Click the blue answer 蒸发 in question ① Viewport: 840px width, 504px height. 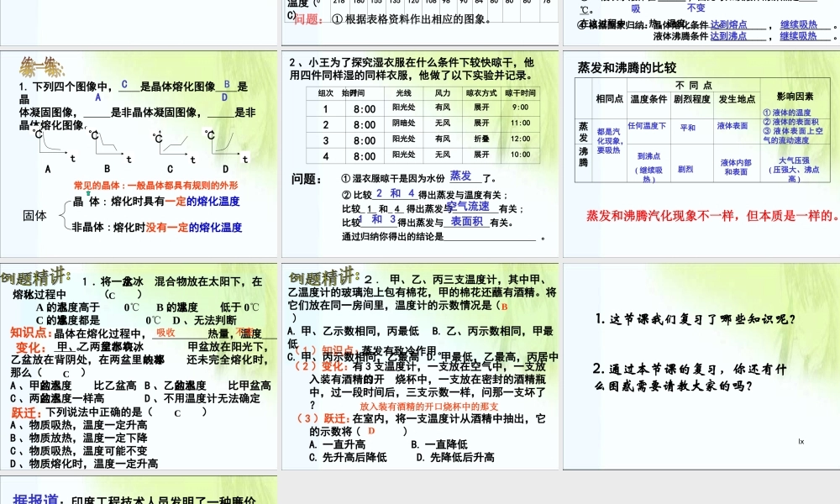[460, 176]
